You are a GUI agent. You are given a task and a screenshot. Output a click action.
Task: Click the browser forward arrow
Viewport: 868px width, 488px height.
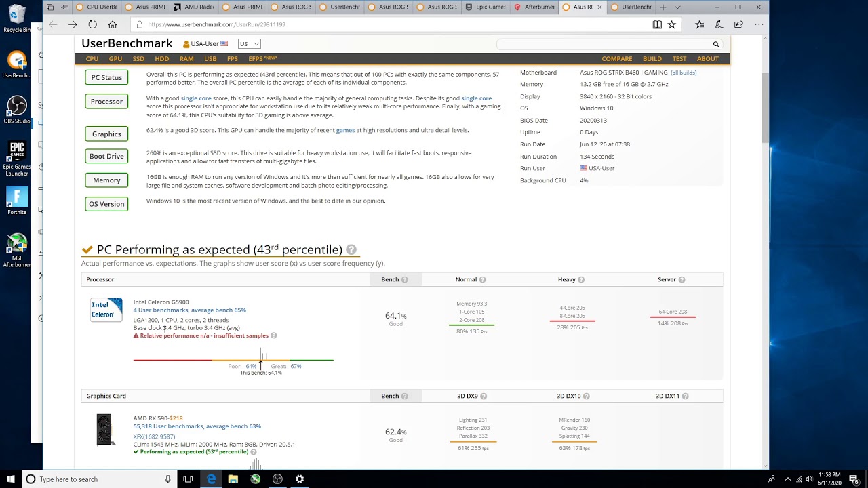73,24
